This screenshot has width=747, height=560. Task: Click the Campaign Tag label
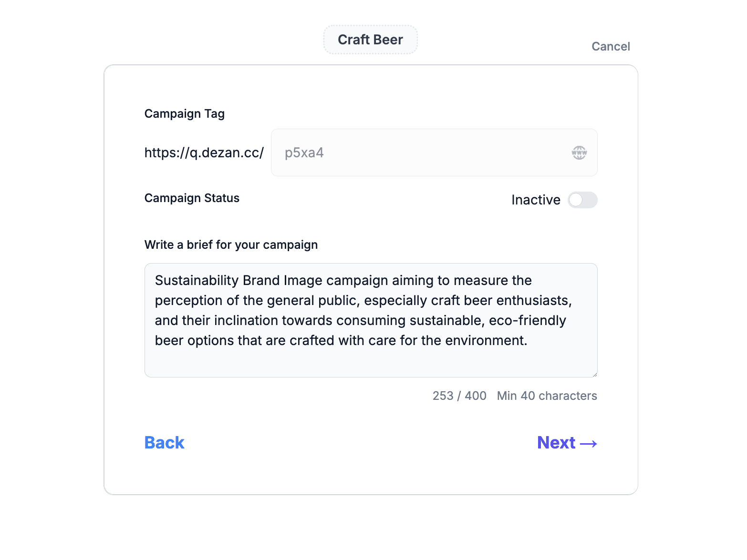(185, 114)
